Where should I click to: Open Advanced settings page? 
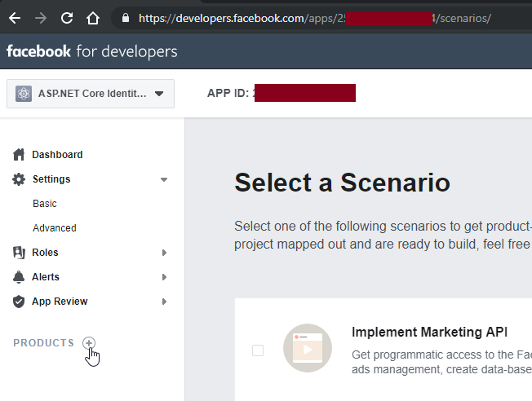click(55, 228)
